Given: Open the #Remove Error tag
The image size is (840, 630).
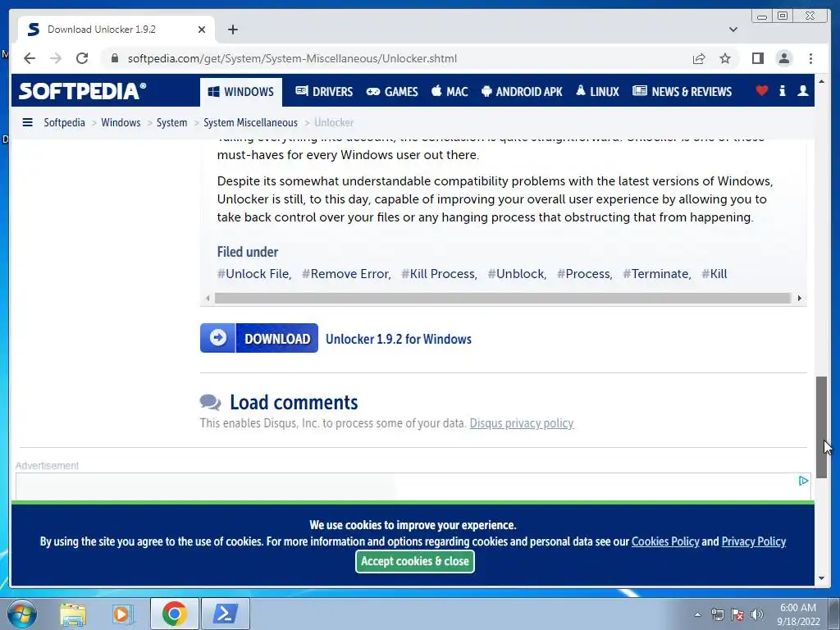Looking at the screenshot, I should point(346,274).
